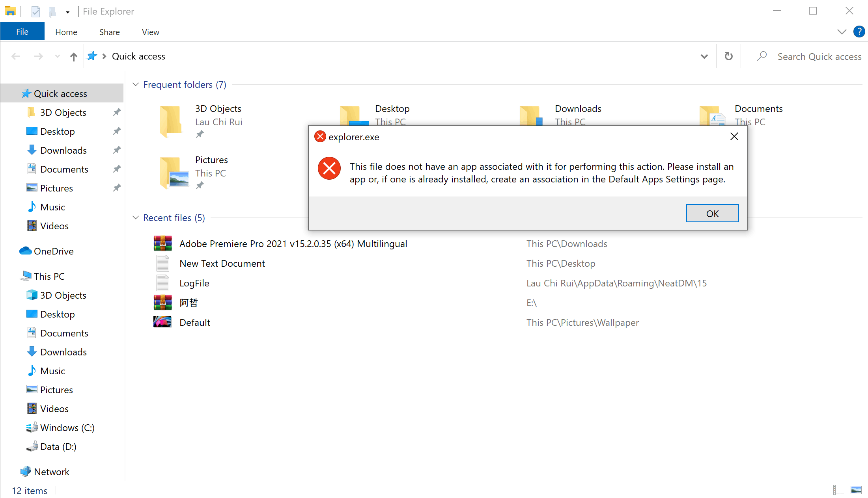Unpin Downloads via its pin icon in sidebar
Image resolution: width=868 pixels, height=498 pixels.
coord(117,150)
